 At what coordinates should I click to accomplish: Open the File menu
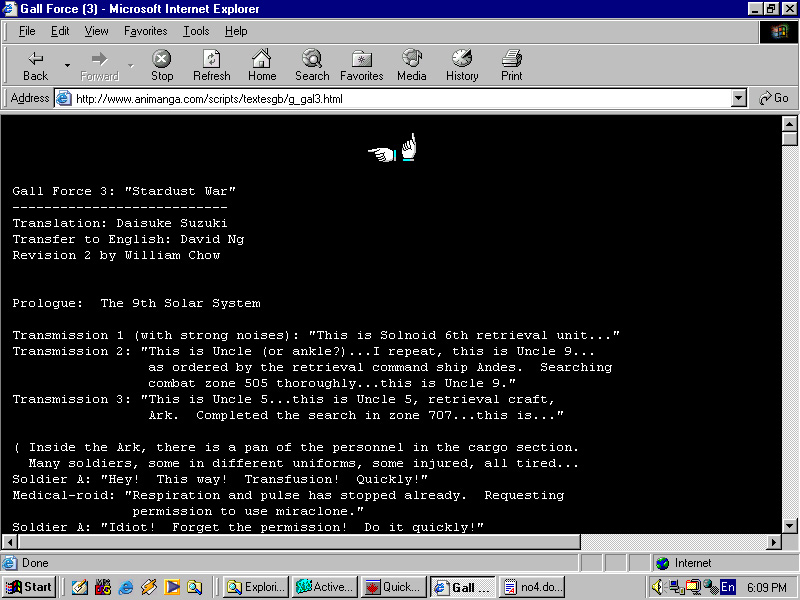click(x=27, y=31)
